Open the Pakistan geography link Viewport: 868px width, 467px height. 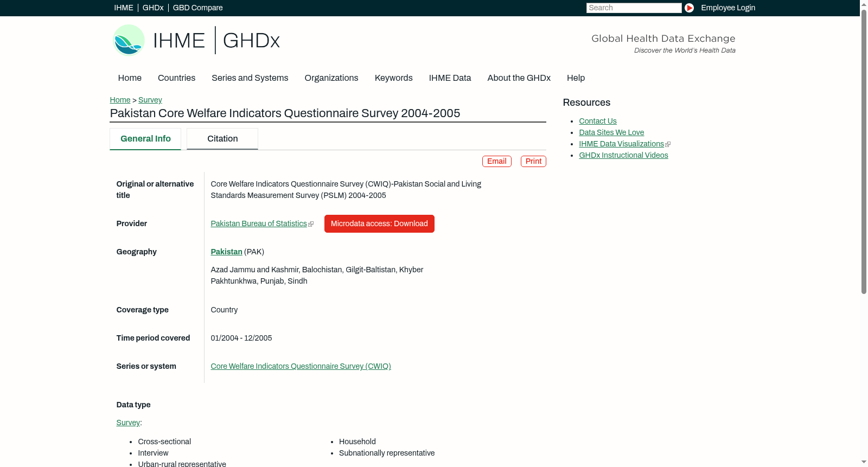point(227,252)
